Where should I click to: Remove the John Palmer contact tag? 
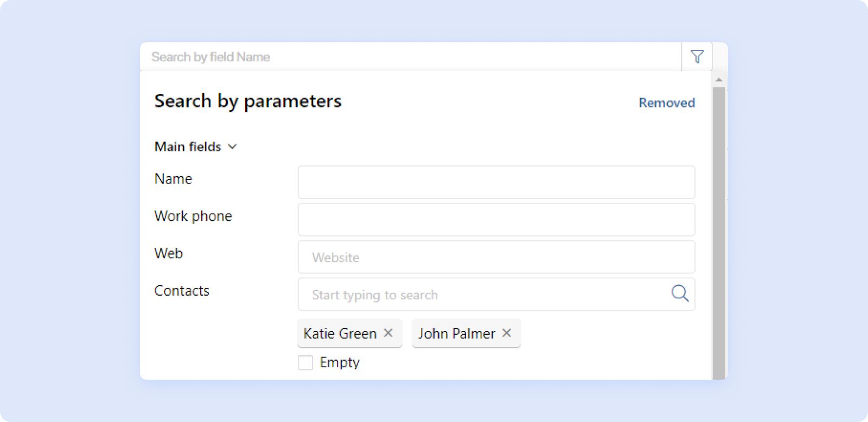(507, 333)
